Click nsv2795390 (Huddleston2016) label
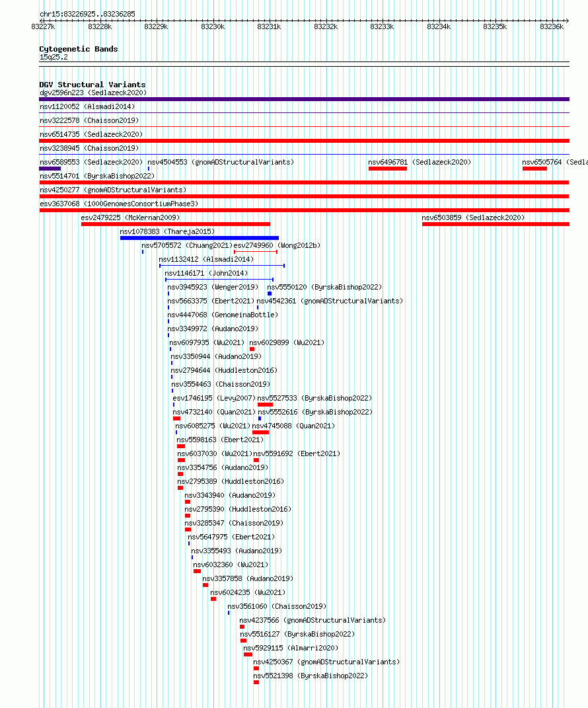The image size is (588, 708). [237, 509]
